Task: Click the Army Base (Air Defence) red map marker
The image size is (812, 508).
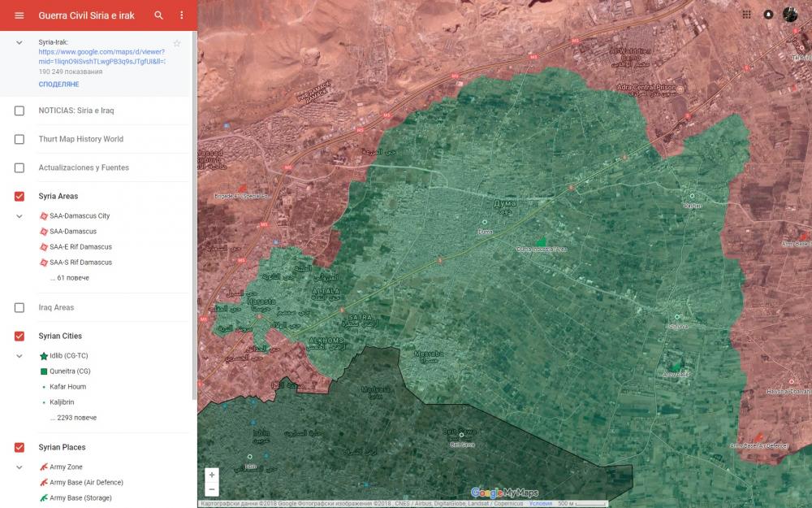Action: pyautogui.click(x=758, y=438)
